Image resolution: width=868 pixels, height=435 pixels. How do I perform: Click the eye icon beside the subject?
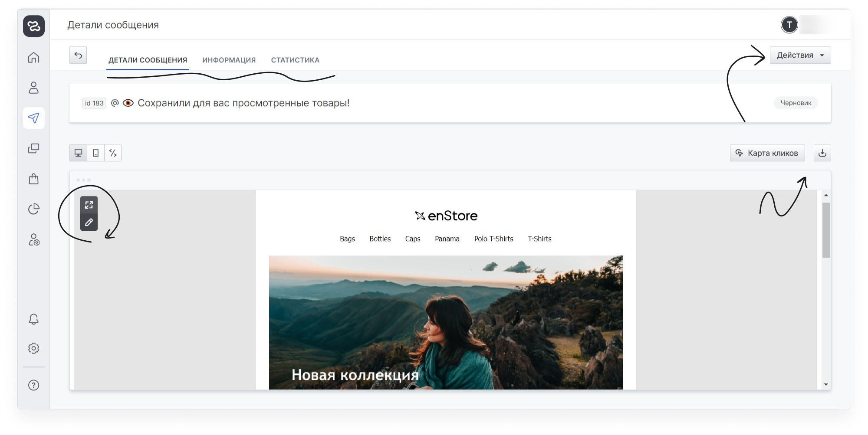(128, 103)
